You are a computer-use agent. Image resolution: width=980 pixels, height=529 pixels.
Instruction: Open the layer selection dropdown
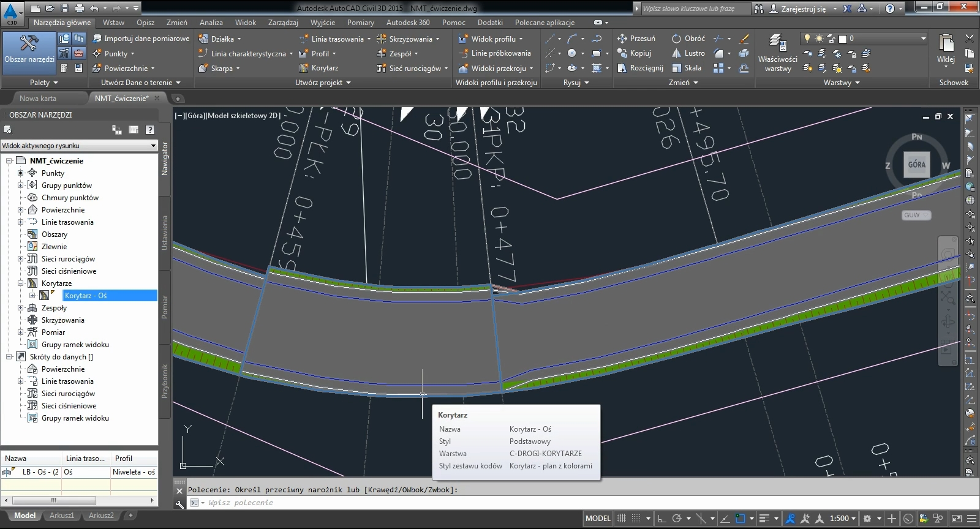pos(923,39)
